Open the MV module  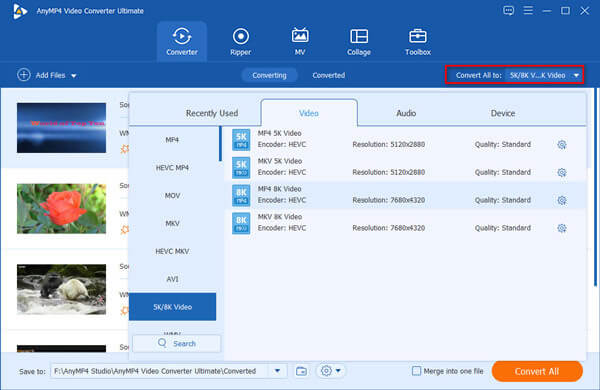300,41
